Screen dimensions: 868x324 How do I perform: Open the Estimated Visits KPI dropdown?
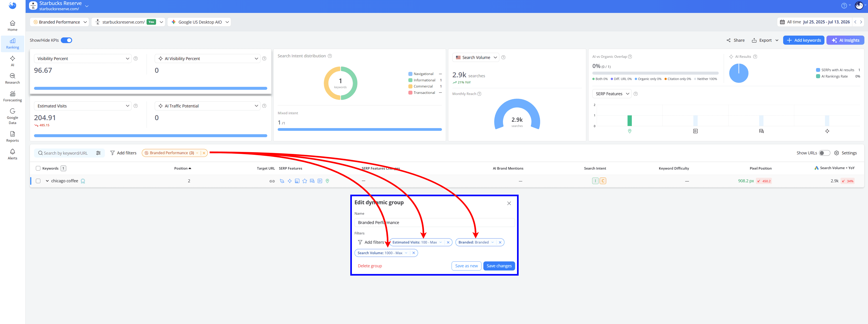coord(83,106)
